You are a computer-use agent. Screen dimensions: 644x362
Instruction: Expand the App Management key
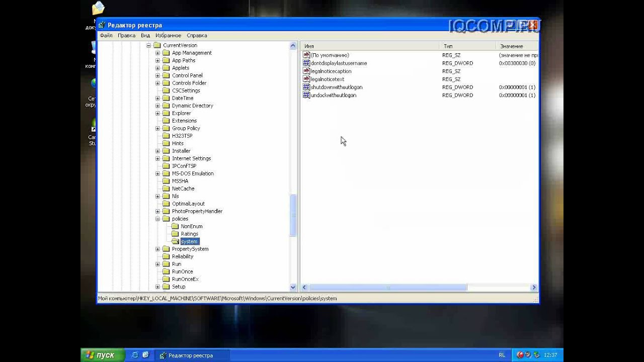pos(157,53)
